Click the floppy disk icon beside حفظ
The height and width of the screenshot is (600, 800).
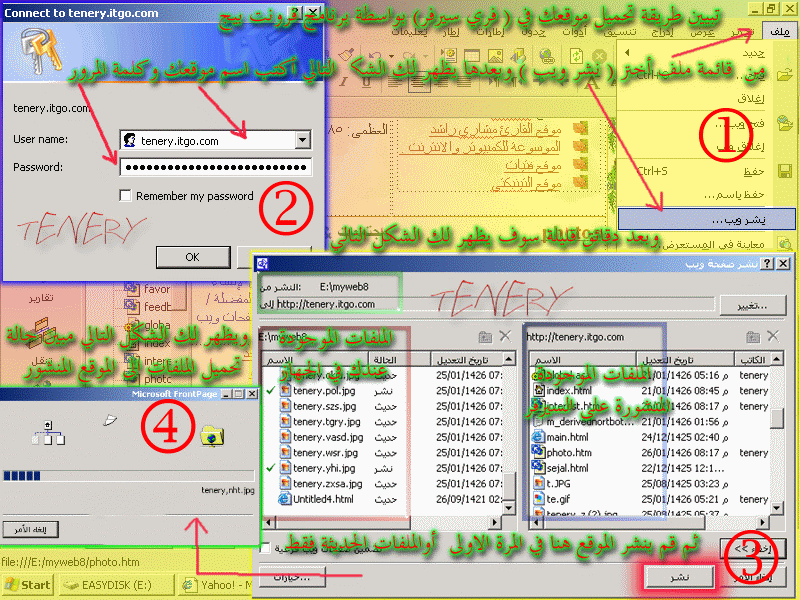pos(785,171)
